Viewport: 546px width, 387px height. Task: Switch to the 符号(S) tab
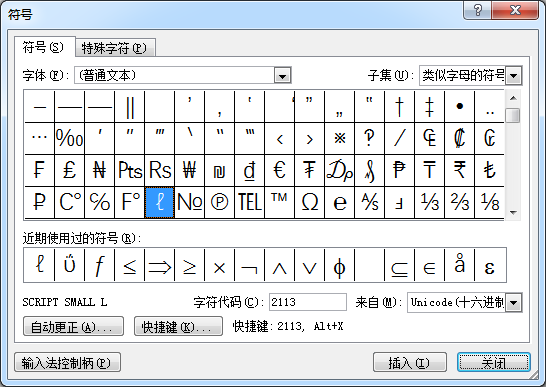click(44, 47)
